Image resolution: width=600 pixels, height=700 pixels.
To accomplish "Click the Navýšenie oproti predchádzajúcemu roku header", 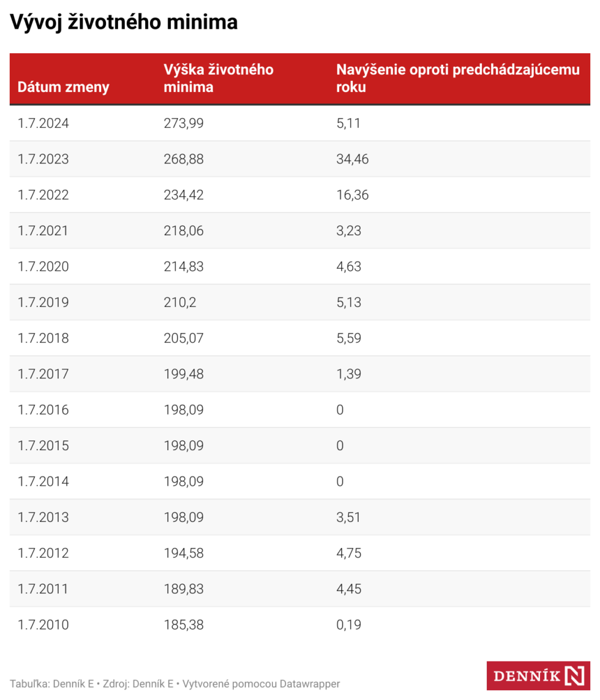I will click(457, 78).
